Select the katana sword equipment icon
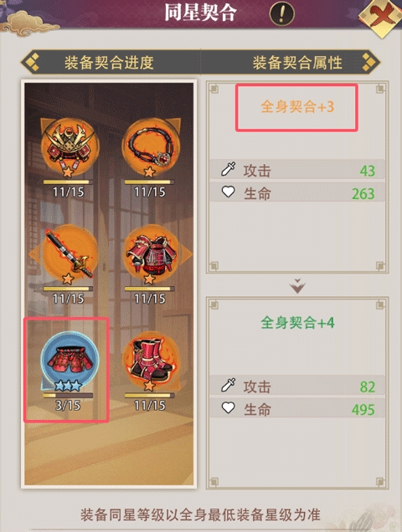The height and width of the screenshot is (532, 402). click(70, 254)
